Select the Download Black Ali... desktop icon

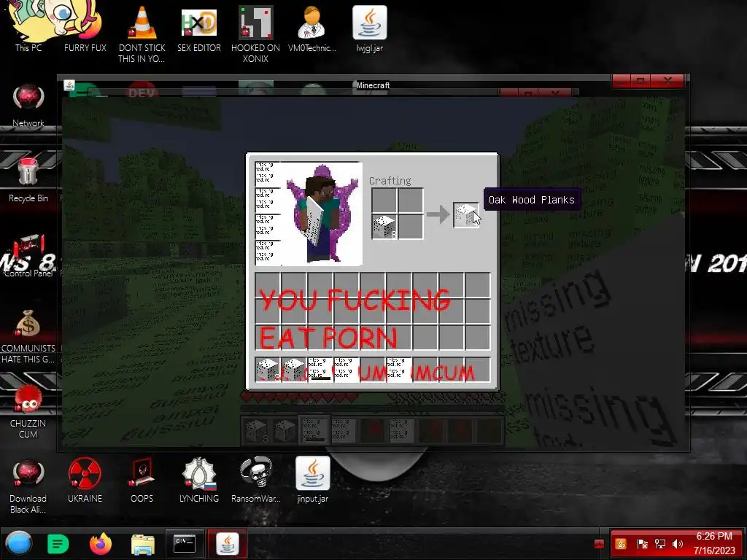click(x=28, y=486)
